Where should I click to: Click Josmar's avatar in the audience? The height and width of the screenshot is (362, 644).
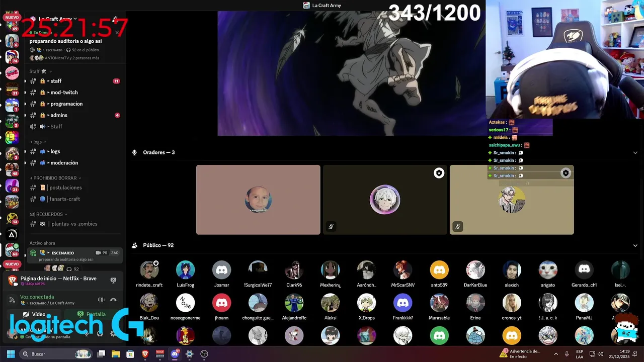click(221, 270)
